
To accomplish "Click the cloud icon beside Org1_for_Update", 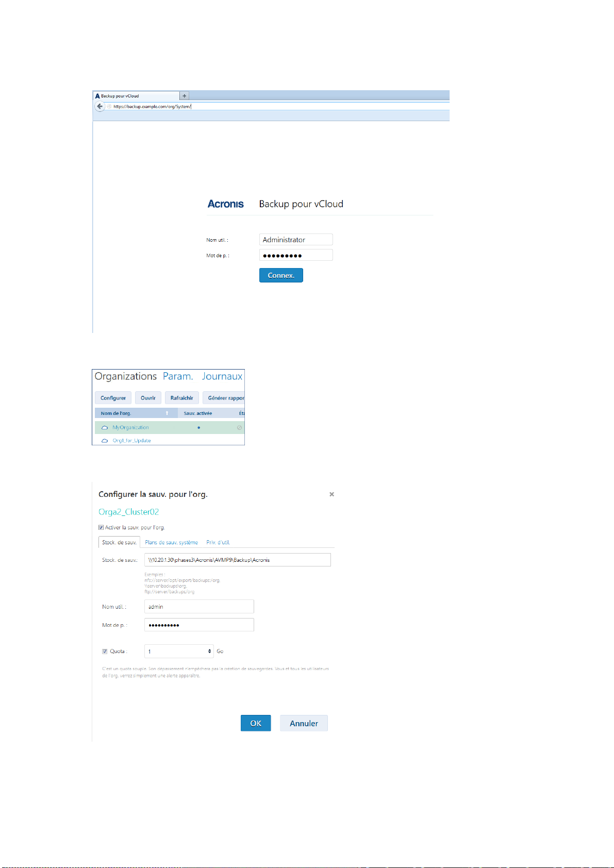I will [105, 441].
